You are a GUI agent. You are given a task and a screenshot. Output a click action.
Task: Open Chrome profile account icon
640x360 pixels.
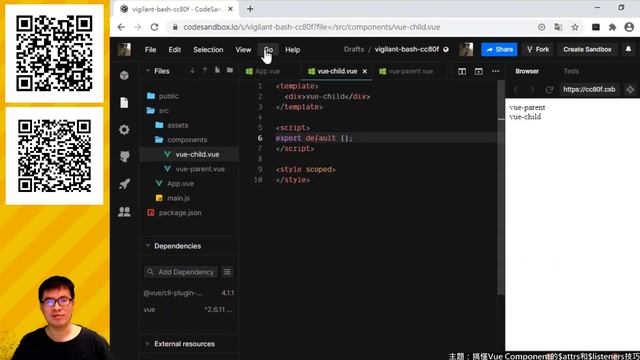pyautogui.click(x=629, y=27)
